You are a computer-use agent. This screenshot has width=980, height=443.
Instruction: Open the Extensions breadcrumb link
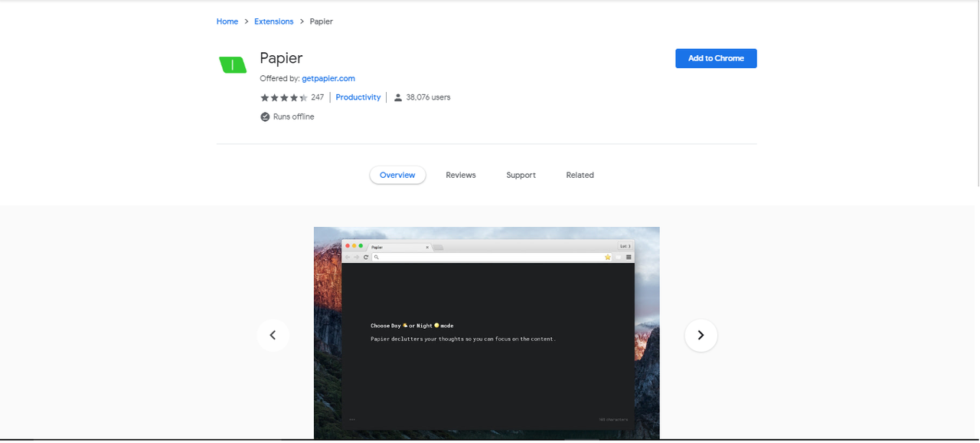[274, 21]
